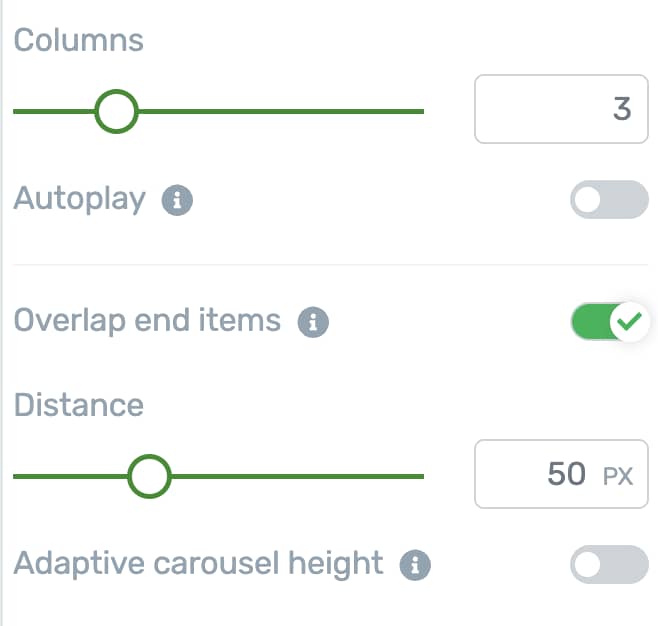Turn on Adaptive carousel height switch

coord(609,564)
